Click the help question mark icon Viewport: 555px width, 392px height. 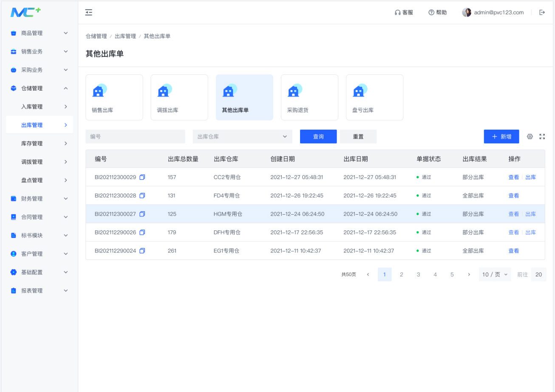pos(431,13)
